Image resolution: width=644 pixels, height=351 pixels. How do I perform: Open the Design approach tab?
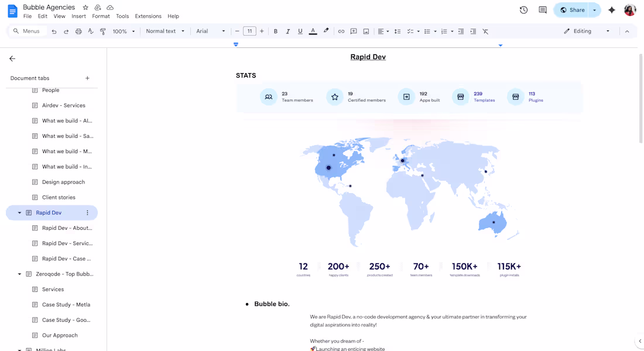coord(63,182)
